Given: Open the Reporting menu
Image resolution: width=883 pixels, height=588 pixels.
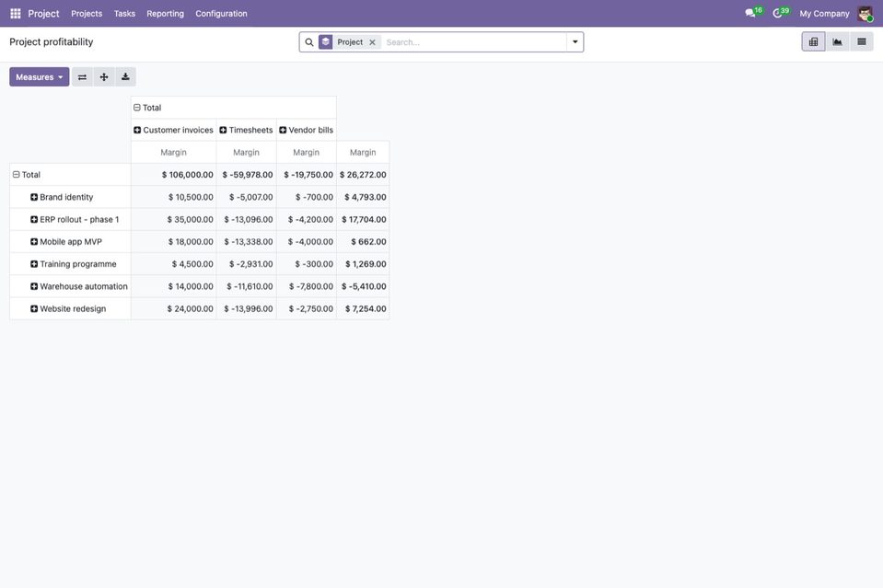Looking at the screenshot, I should (x=165, y=14).
